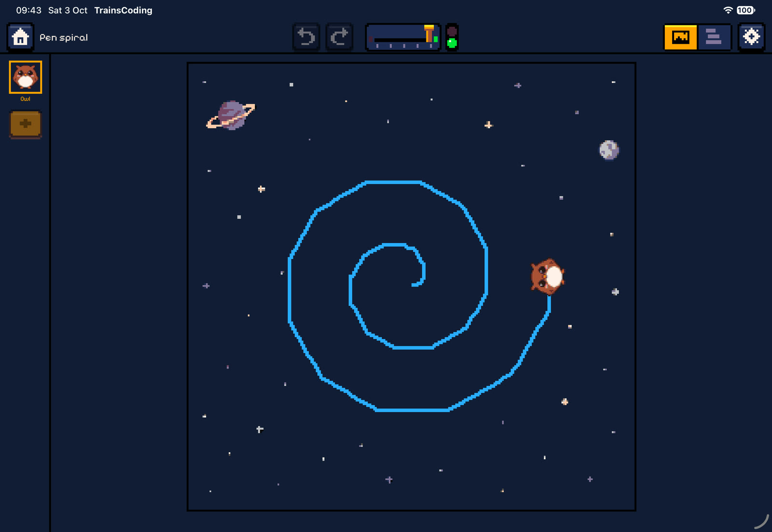Switch to the code blocks view tab
772x532 pixels.
pos(714,37)
